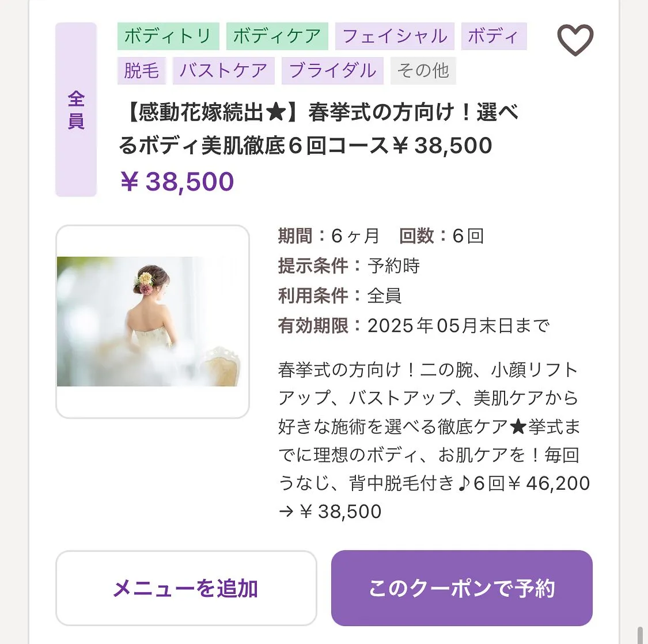Select the ブライダル category tag
The height and width of the screenshot is (644, 648).
[x=332, y=70]
